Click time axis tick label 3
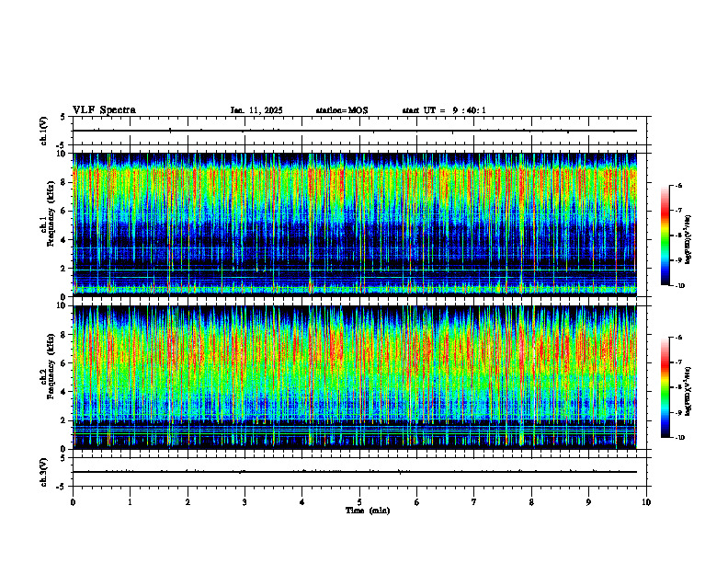Viewport: 728px width, 563px height. click(x=245, y=502)
